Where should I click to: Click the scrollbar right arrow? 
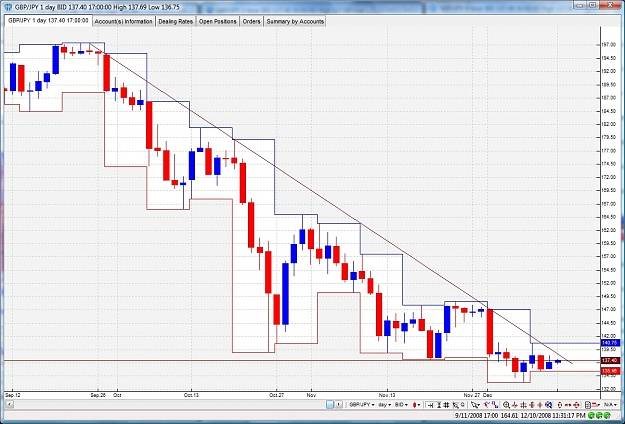(339, 405)
